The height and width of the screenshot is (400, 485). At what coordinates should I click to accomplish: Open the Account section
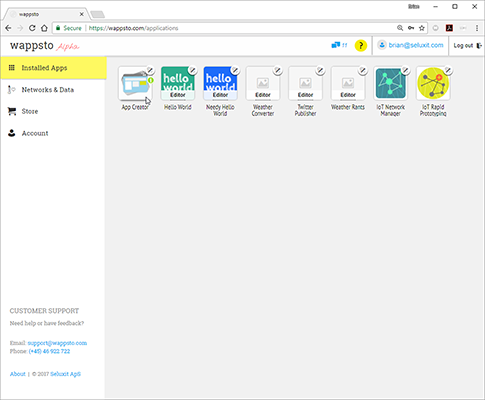pyautogui.click(x=54, y=133)
